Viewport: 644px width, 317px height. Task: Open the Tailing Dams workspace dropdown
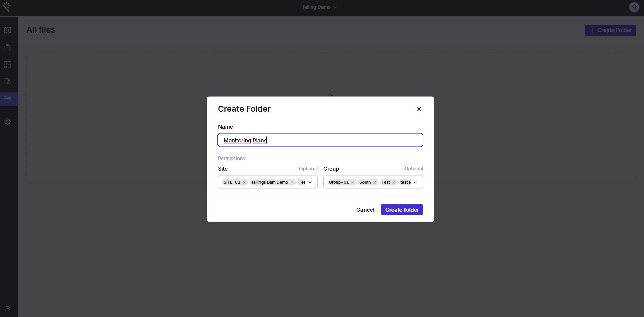[319, 7]
